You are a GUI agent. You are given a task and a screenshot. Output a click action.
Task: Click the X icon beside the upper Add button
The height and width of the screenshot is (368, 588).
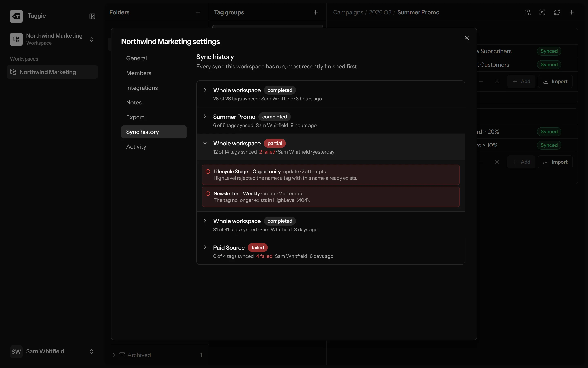click(497, 82)
